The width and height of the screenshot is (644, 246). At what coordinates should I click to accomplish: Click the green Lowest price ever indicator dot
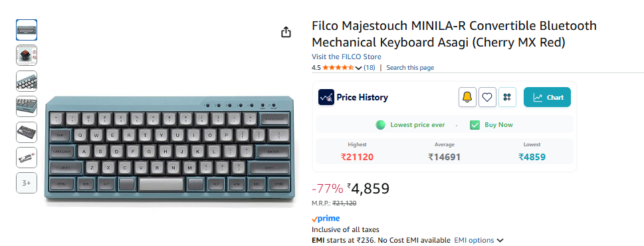[x=380, y=125]
